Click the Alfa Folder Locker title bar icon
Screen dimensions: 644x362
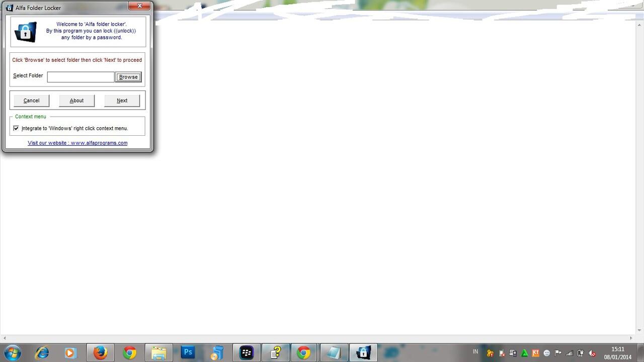9,8
